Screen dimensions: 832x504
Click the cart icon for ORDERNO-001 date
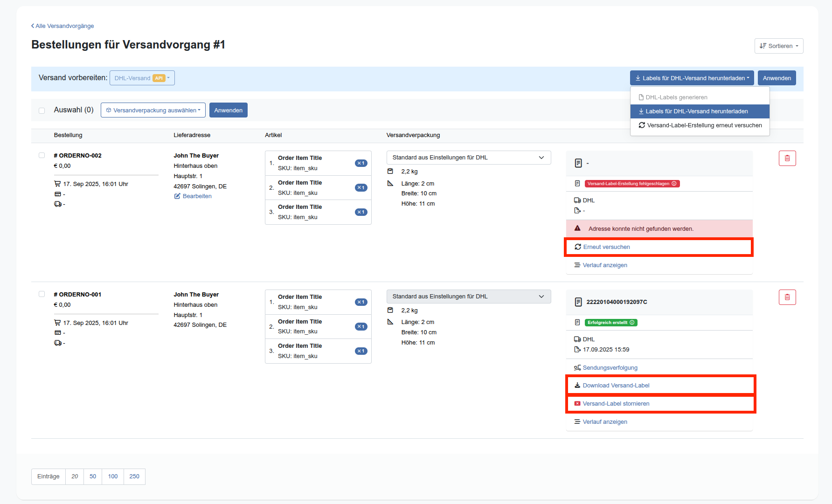point(57,323)
